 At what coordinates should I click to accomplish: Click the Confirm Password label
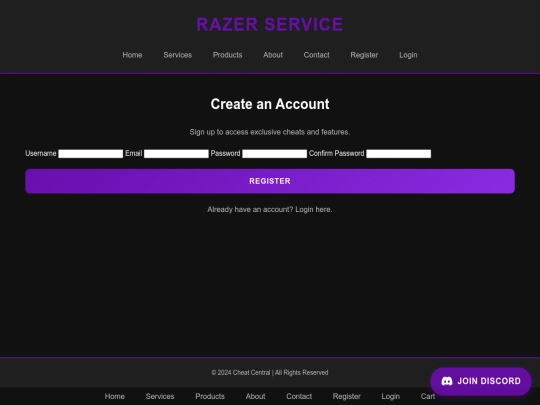(x=336, y=153)
